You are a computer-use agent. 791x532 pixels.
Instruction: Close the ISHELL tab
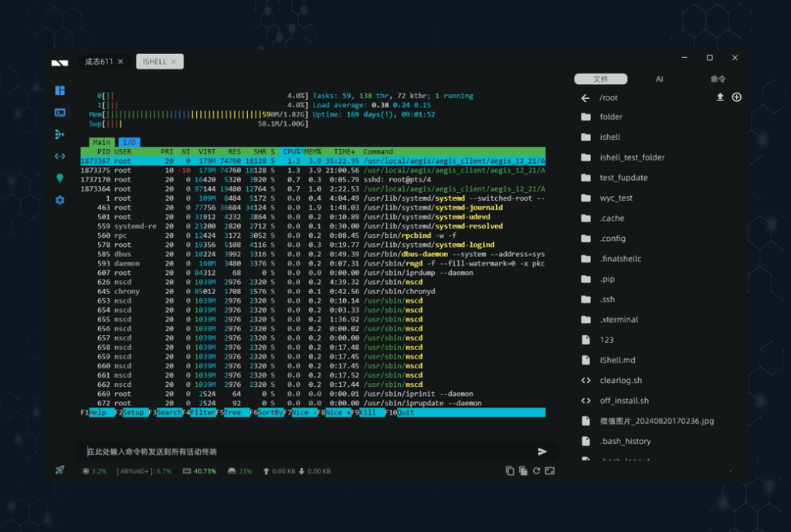point(173,62)
